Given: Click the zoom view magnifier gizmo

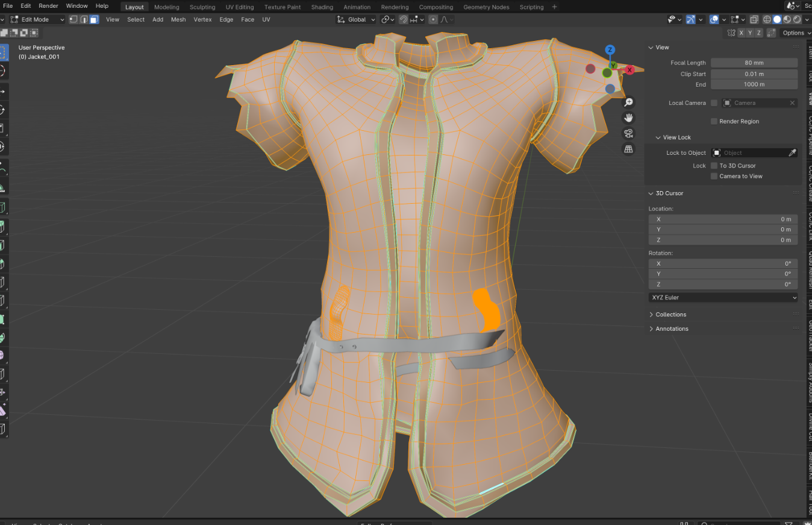Looking at the screenshot, I should tap(628, 102).
